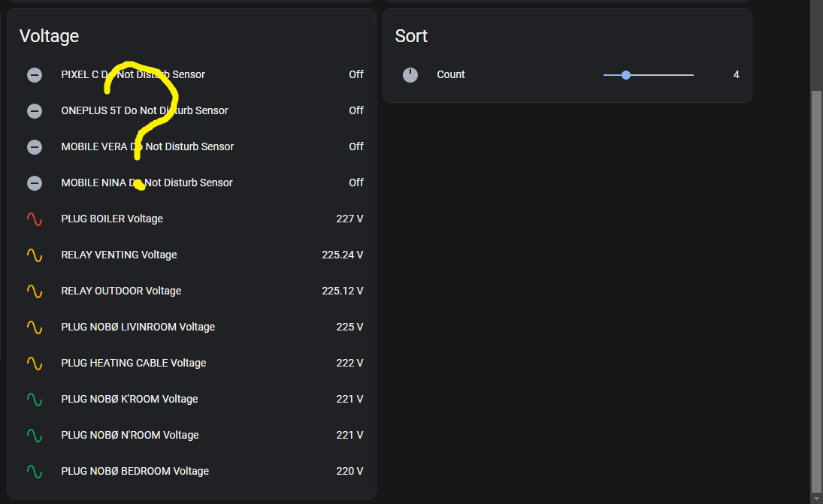This screenshot has width=823, height=504.
Task: Click the PLUG HEATING CABLE wave icon
Action: click(35, 363)
